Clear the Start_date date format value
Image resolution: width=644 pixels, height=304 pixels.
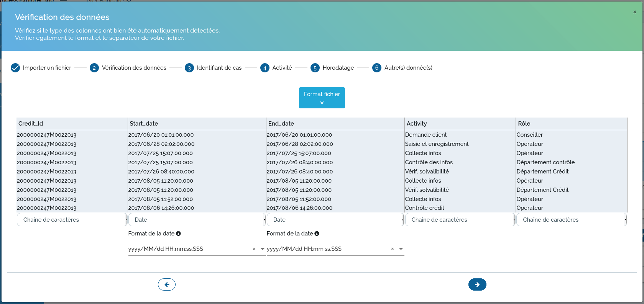[254, 249]
